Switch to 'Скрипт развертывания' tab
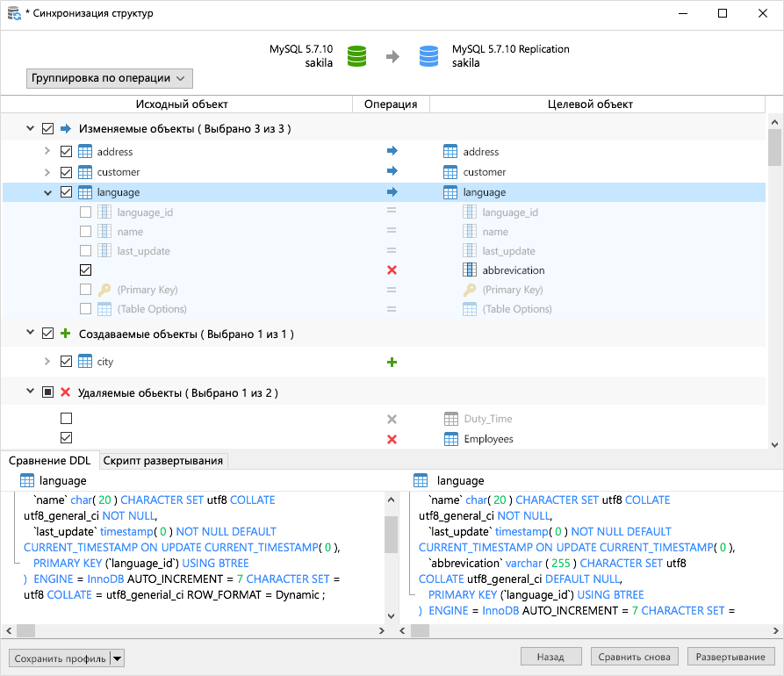The height and width of the screenshot is (676, 784). coord(163,461)
